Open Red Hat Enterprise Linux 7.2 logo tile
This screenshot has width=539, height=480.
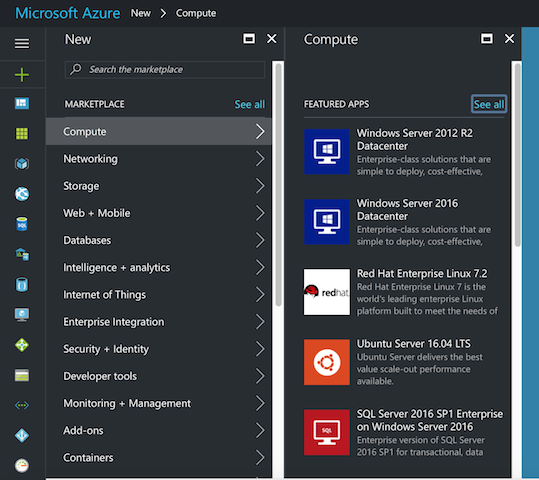327,292
